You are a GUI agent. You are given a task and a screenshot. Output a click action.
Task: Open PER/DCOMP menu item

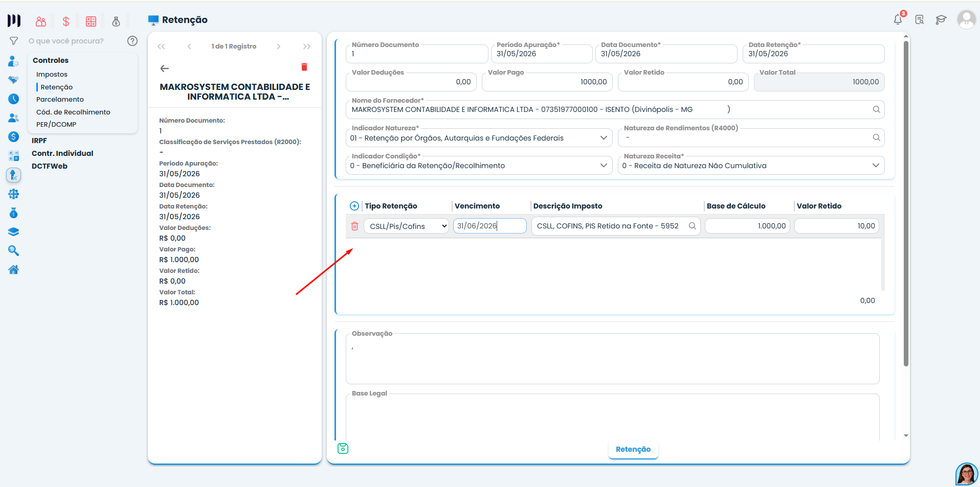56,125
